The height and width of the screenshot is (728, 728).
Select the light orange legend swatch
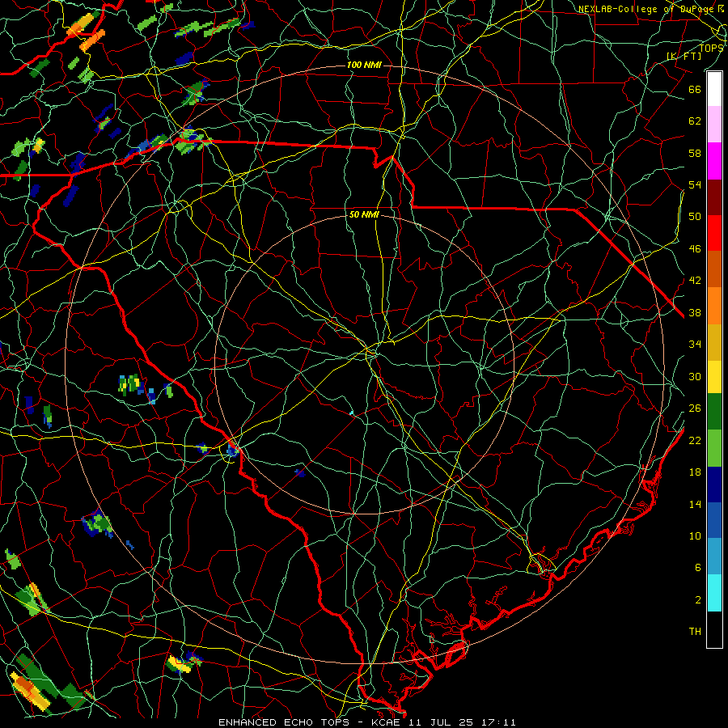click(x=714, y=305)
